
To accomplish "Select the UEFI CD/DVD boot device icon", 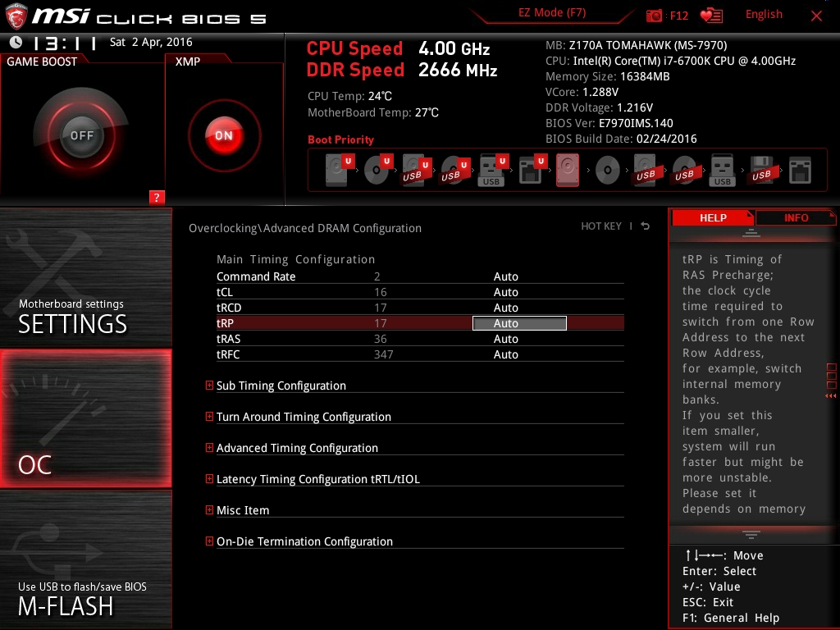I will tap(378, 170).
